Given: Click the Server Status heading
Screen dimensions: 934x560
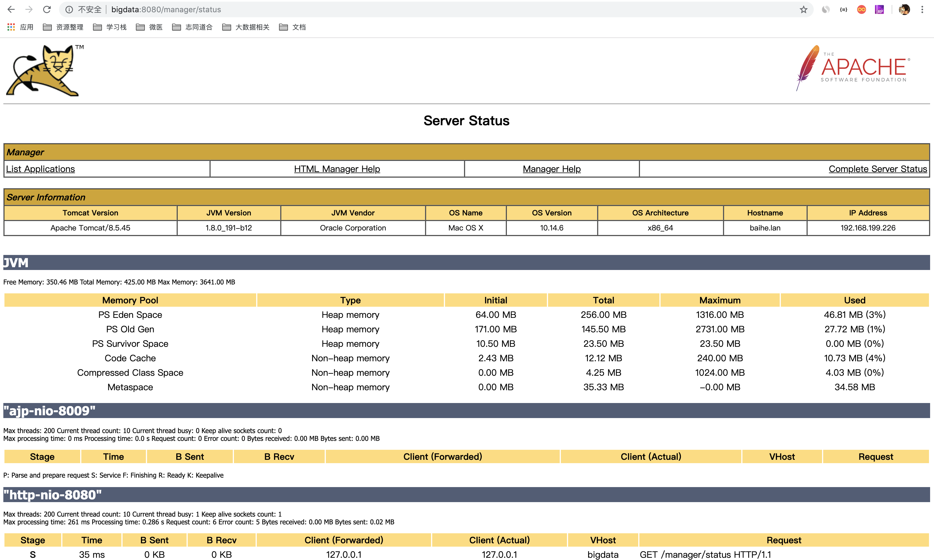Looking at the screenshot, I should tap(467, 121).
